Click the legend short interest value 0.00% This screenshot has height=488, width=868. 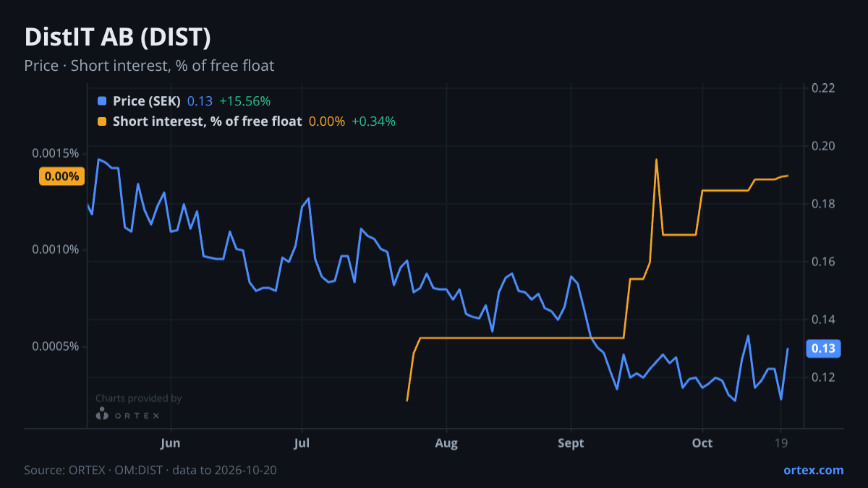[x=327, y=121]
